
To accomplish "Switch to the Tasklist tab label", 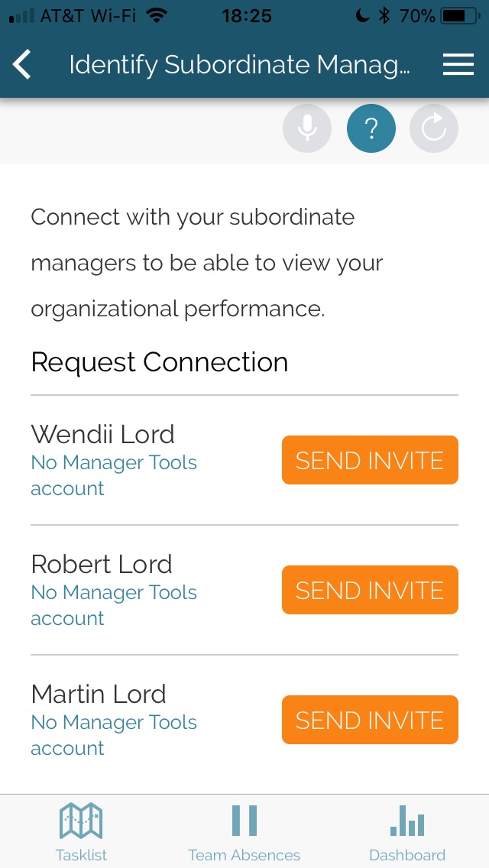I will coord(81,855).
